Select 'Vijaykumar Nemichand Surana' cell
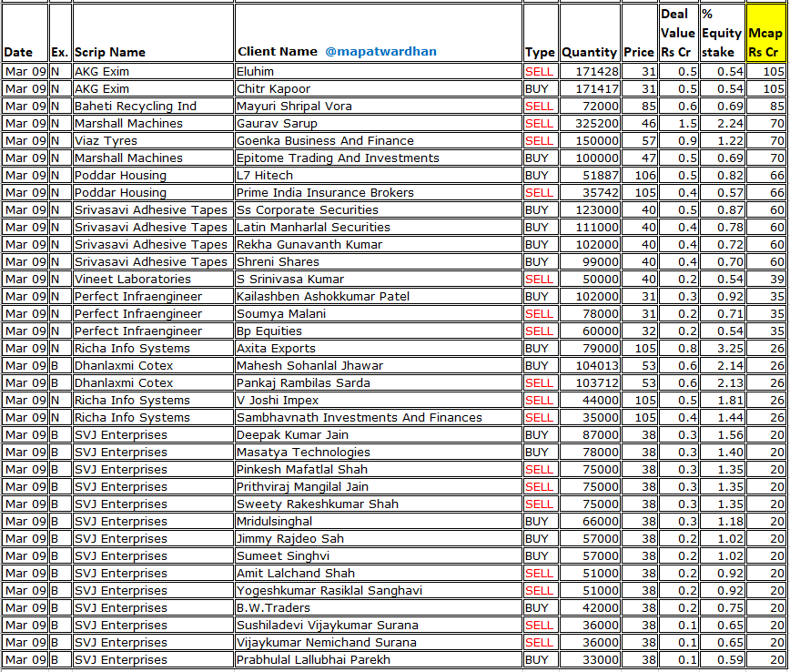790x672 pixels. click(379, 643)
